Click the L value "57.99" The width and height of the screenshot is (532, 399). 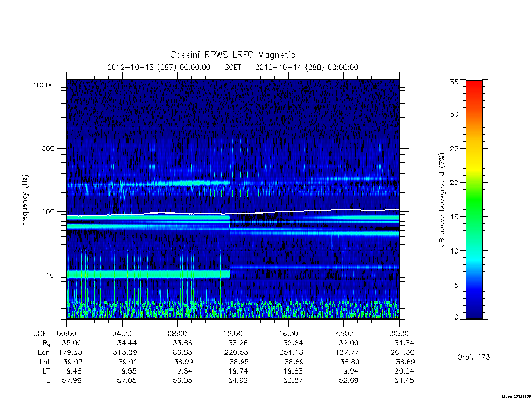point(72,381)
